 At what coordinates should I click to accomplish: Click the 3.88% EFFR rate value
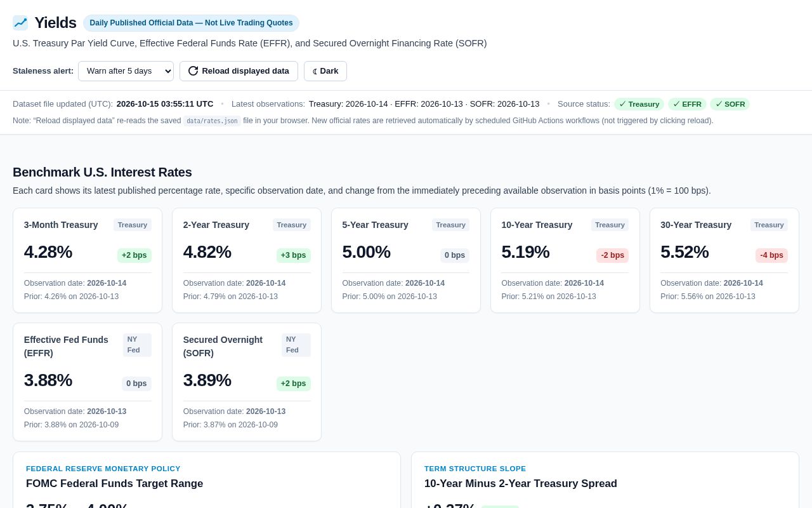coord(48,380)
